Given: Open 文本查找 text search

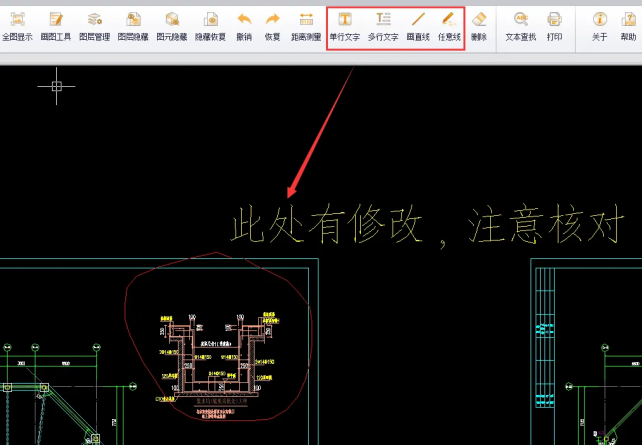Looking at the screenshot, I should coord(520,25).
